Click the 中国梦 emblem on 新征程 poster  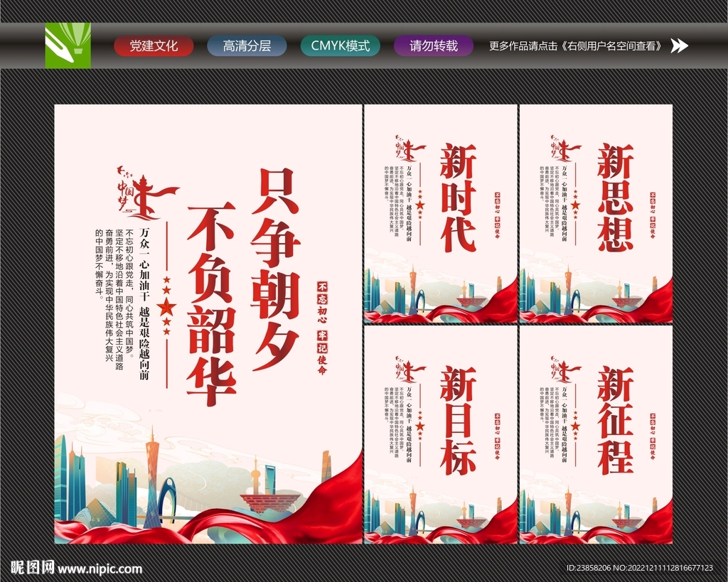pyautogui.click(x=565, y=370)
